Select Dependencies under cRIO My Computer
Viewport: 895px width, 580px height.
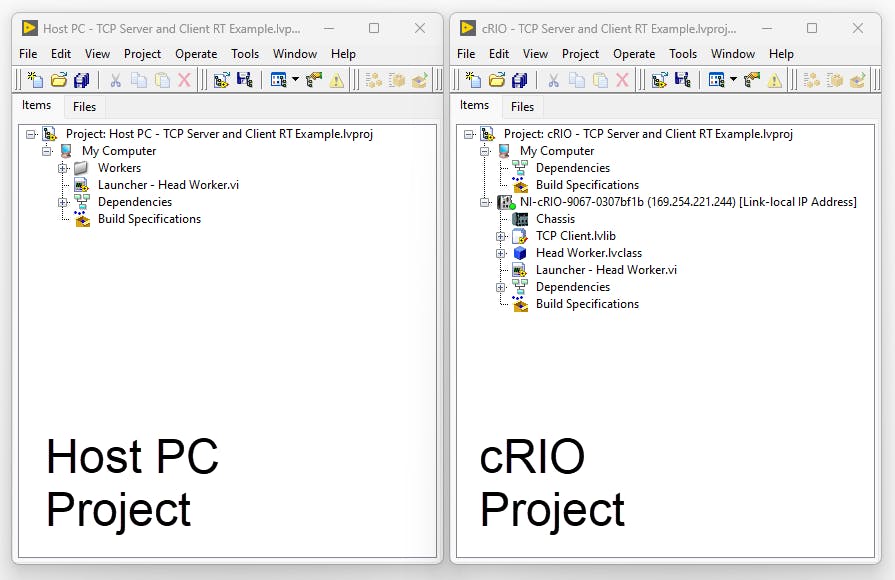(573, 168)
